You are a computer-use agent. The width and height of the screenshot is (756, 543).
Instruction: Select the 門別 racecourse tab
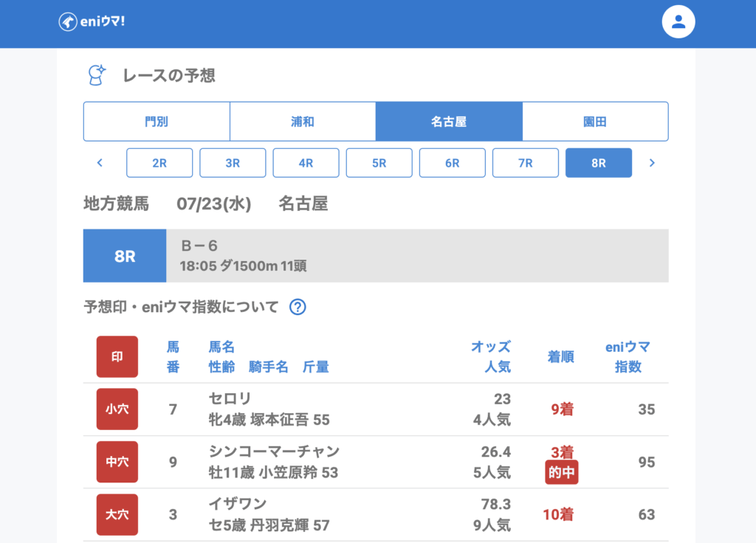click(157, 122)
